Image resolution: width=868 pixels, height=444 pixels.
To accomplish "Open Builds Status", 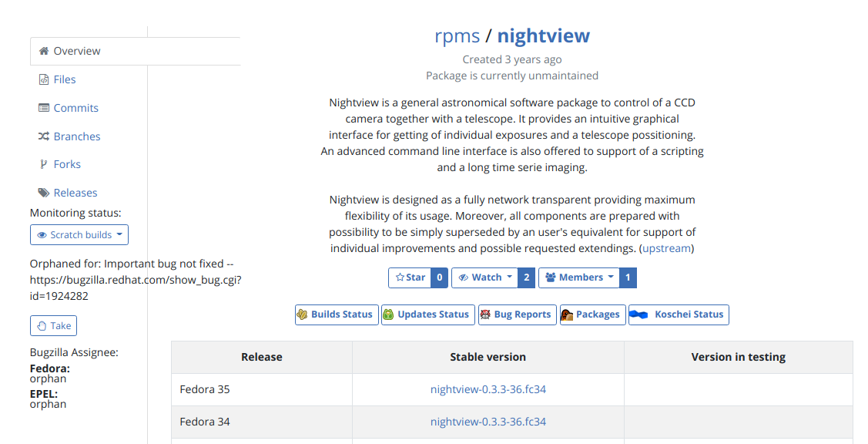I will pyautogui.click(x=337, y=314).
